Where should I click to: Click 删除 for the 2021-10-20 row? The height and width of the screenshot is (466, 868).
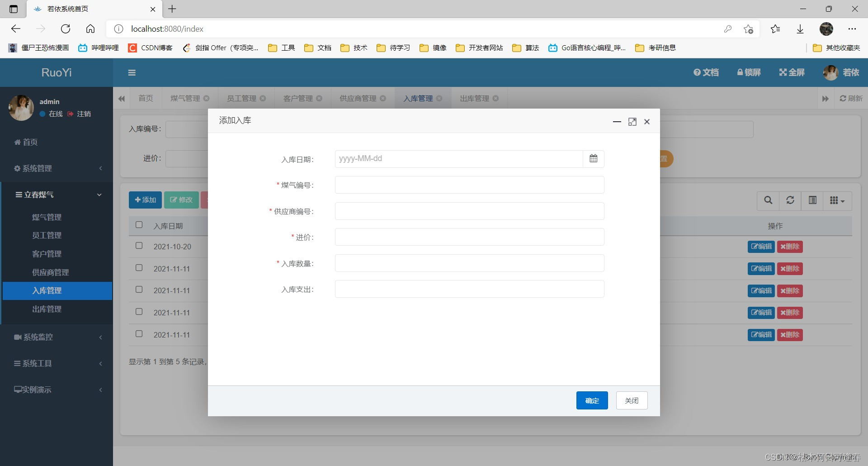[790, 247]
